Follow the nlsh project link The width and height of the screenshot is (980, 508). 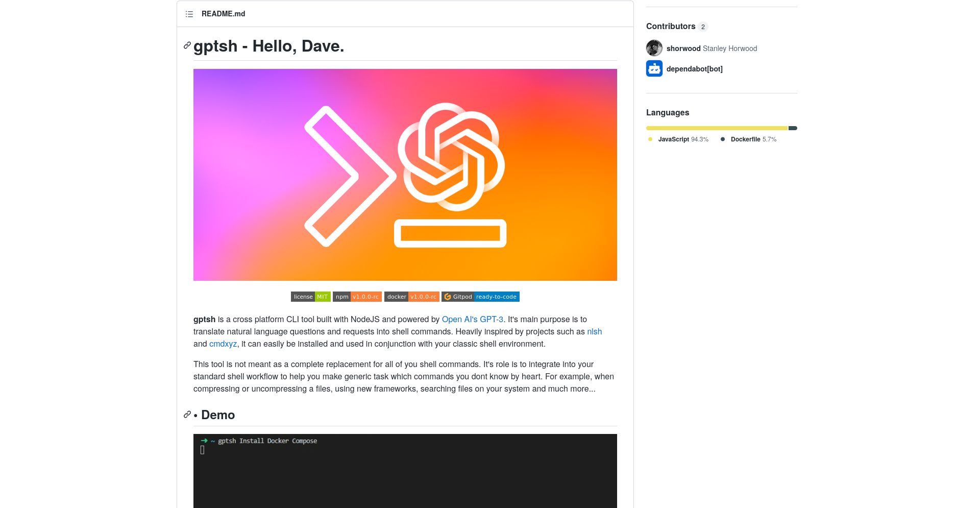click(x=595, y=331)
